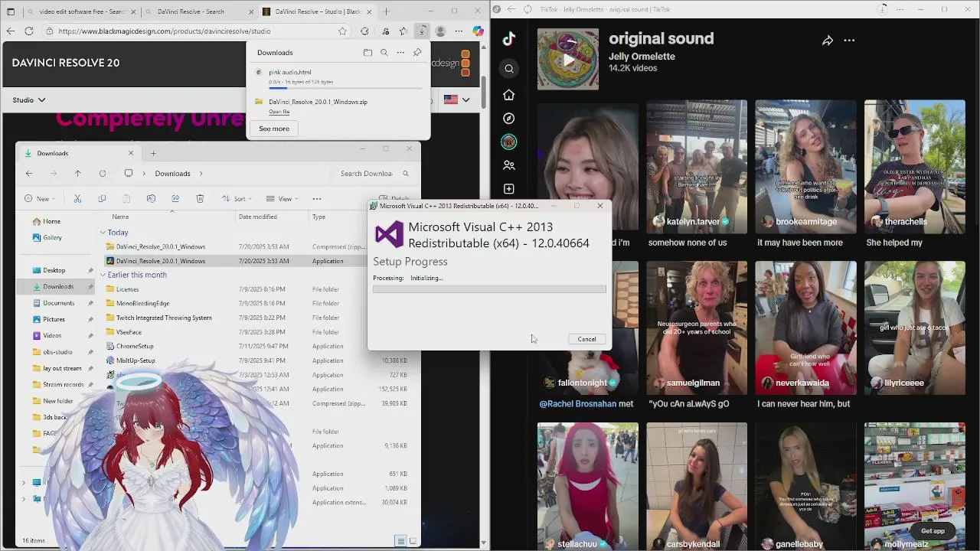Click Delete trash icon in File Explorer
The height and width of the screenshot is (551, 980).
200,199
